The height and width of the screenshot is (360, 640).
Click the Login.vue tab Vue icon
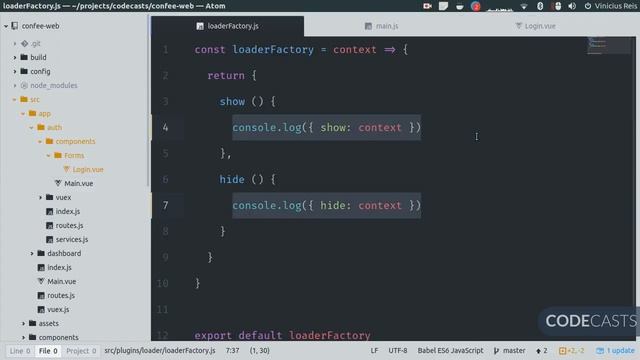pyautogui.click(x=518, y=26)
